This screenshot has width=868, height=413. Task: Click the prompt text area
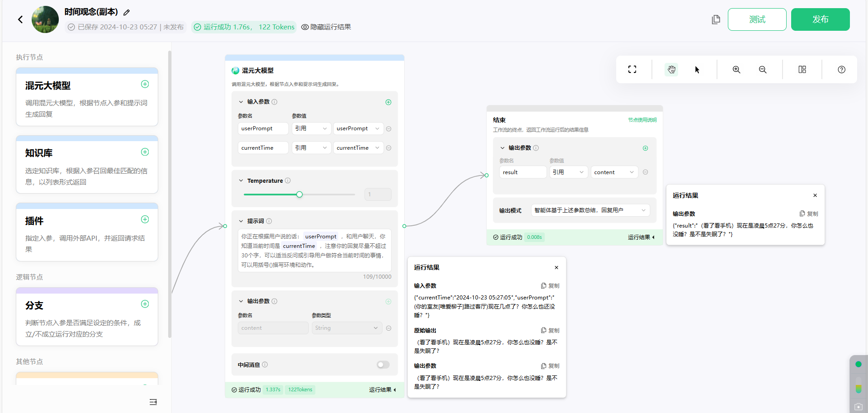point(315,251)
